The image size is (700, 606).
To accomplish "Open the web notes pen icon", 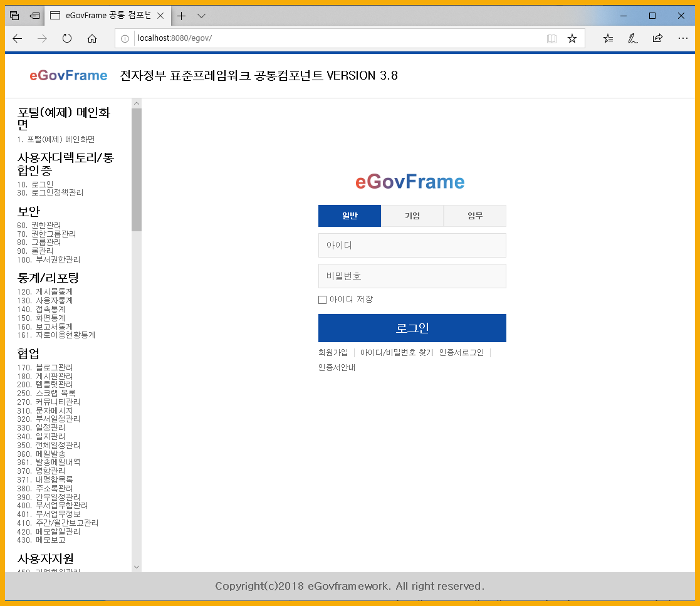I will (632, 39).
